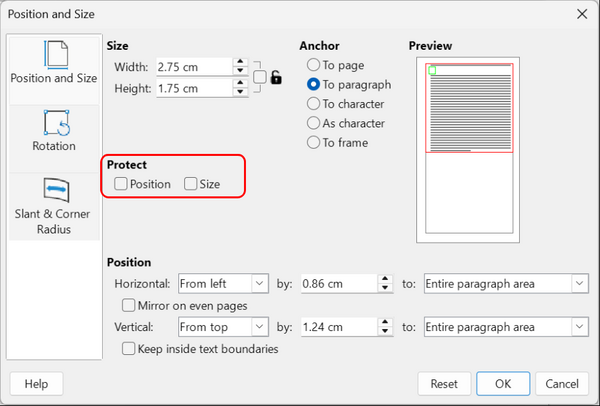600x406 pixels.
Task: Decrease Height with the down spinner arrow
Action: click(240, 92)
